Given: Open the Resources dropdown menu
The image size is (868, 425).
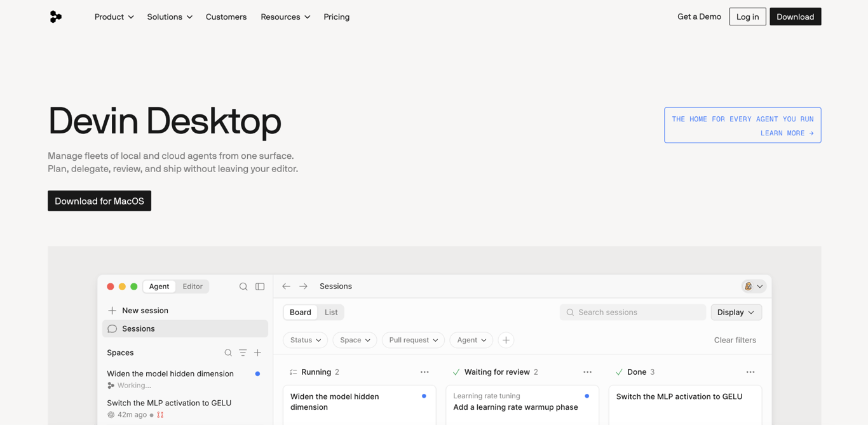Looking at the screenshot, I should coord(285,17).
